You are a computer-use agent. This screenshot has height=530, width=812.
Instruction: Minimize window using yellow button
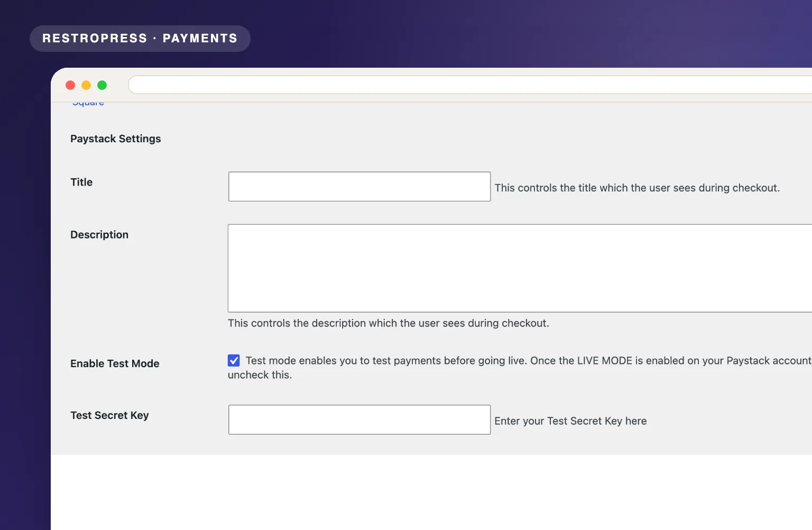coord(86,85)
